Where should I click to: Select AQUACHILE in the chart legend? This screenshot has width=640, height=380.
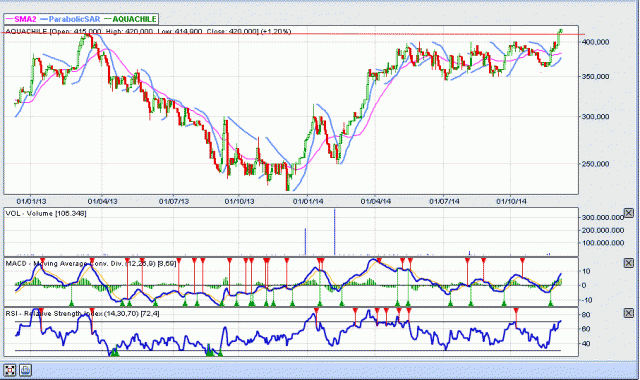(131, 19)
